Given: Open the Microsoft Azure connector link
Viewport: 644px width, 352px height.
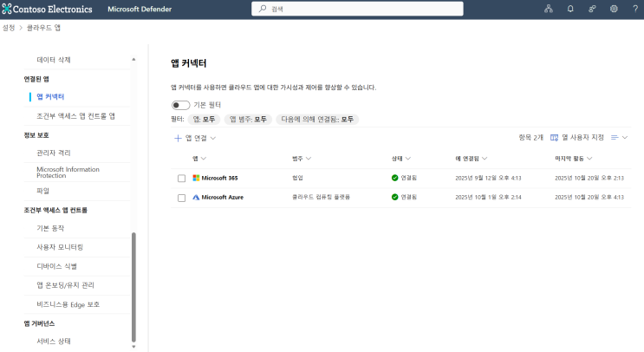Looking at the screenshot, I should (223, 197).
